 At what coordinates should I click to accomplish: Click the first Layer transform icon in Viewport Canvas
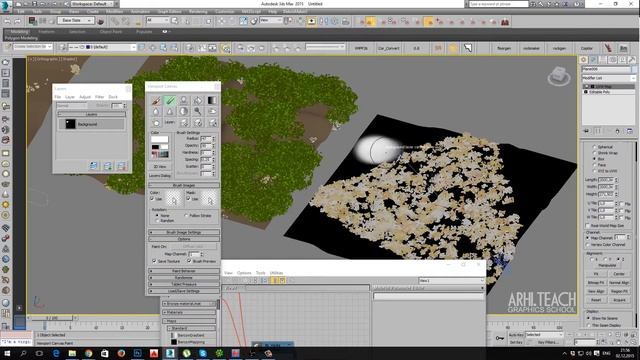click(x=184, y=122)
